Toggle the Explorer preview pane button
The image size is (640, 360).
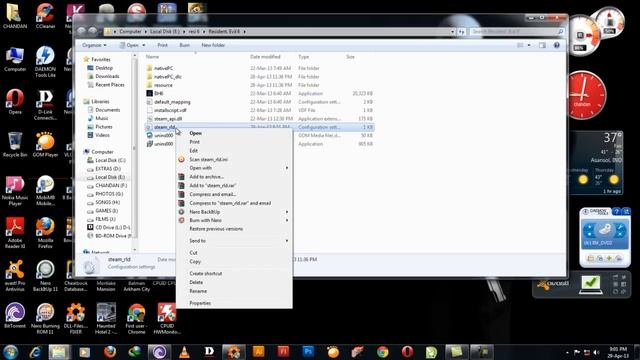[x=542, y=45]
